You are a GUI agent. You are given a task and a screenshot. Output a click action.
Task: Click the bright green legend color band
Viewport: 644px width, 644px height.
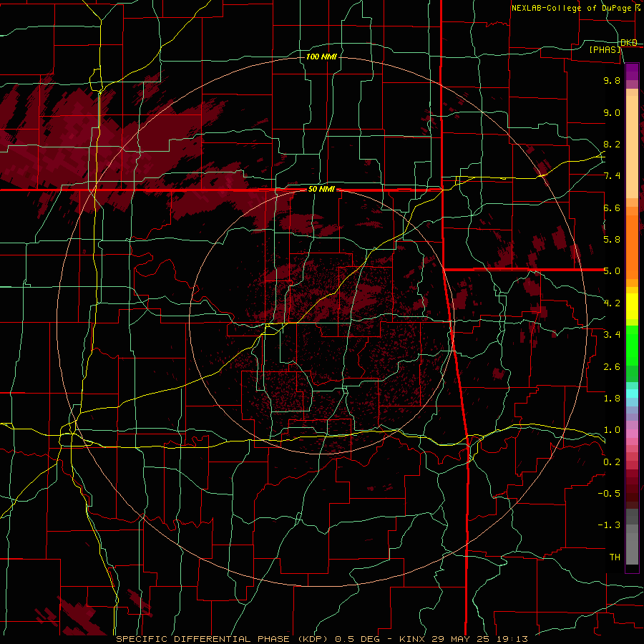click(x=632, y=346)
